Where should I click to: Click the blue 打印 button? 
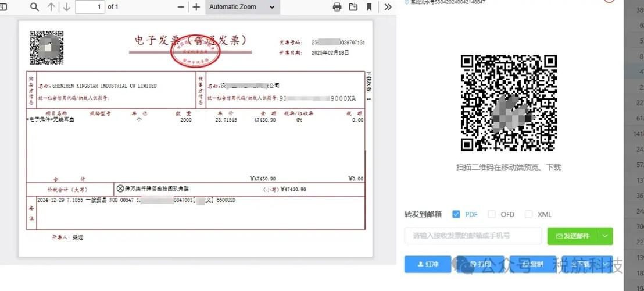480,264
